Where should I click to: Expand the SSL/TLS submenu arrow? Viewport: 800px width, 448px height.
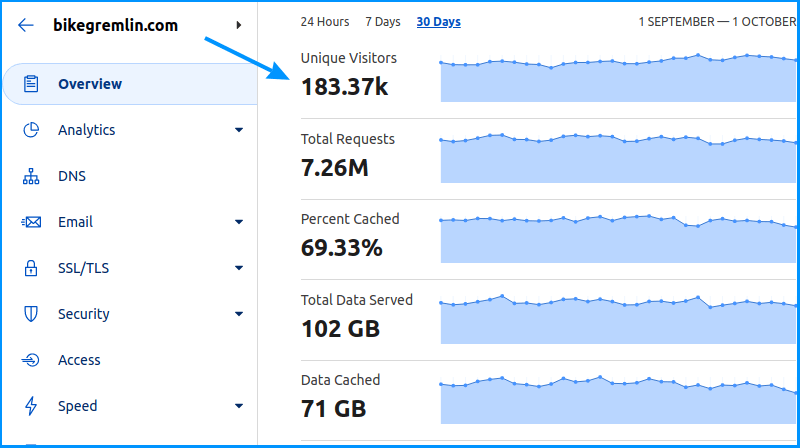pyautogui.click(x=239, y=268)
